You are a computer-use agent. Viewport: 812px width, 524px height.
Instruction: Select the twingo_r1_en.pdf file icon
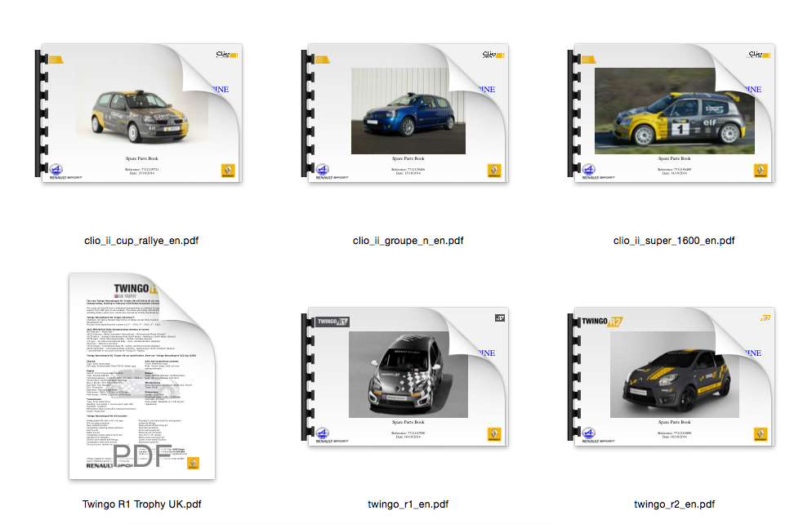coord(405,376)
